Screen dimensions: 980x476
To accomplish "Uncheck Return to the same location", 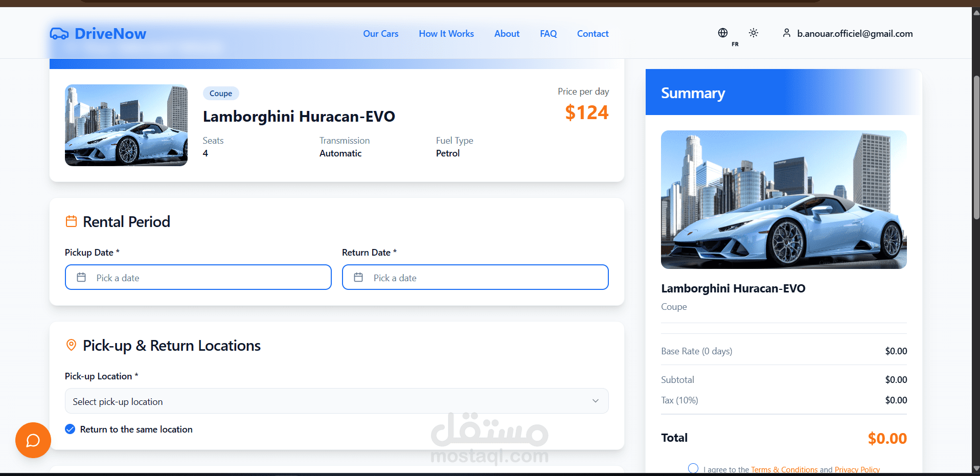I will click(70, 429).
